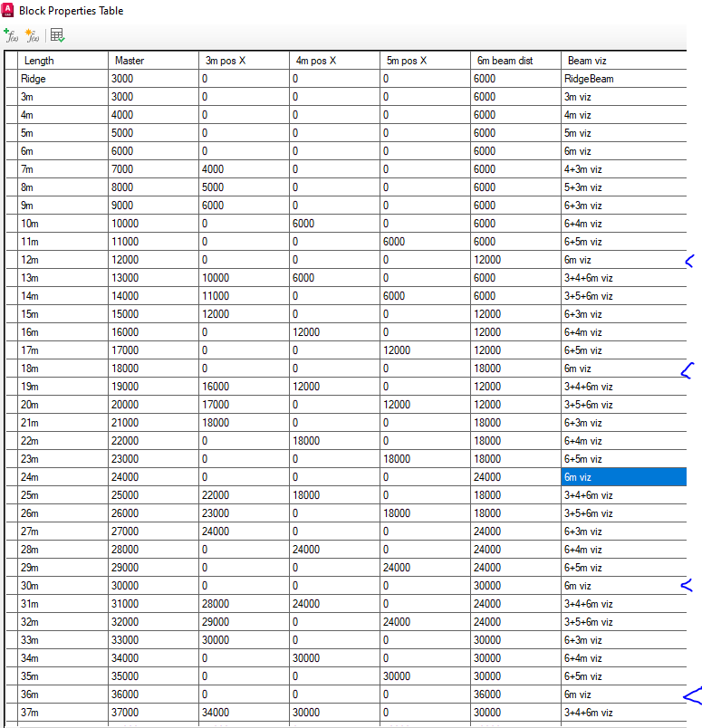Click 5m pos X value 18000 in 23m row
This screenshot has height=728, width=702.
point(425,459)
